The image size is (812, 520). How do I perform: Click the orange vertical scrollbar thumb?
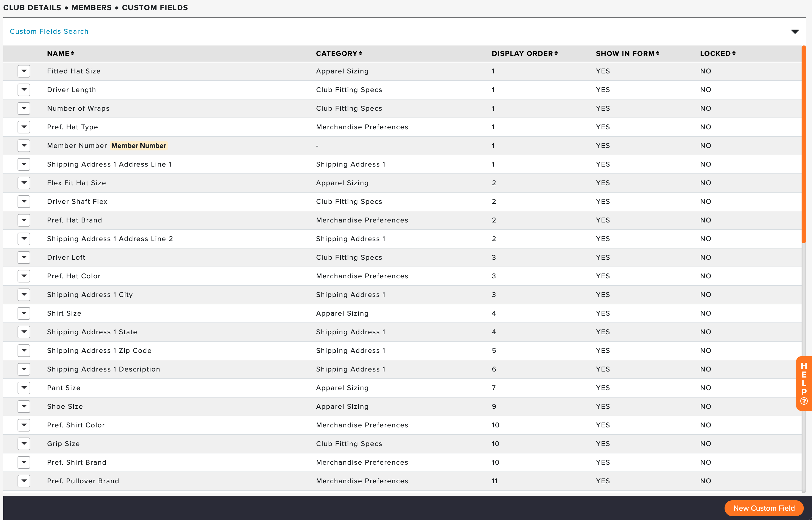click(804, 144)
